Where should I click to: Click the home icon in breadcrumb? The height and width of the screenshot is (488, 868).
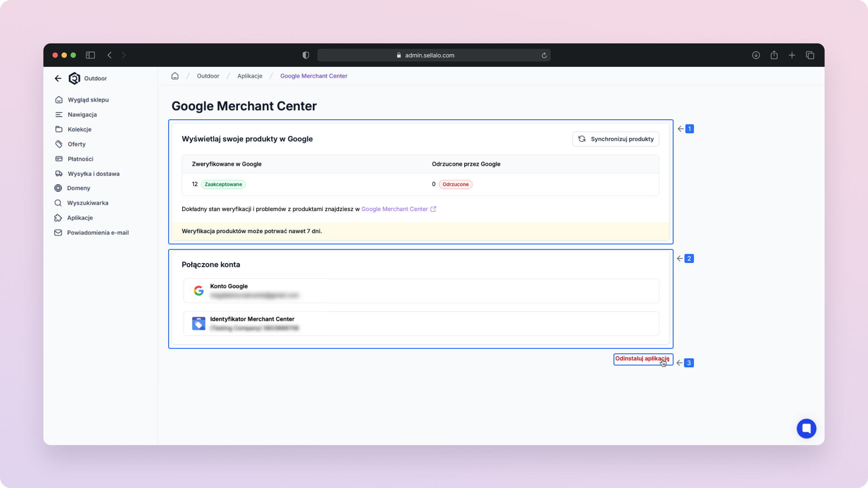(x=175, y=76)
